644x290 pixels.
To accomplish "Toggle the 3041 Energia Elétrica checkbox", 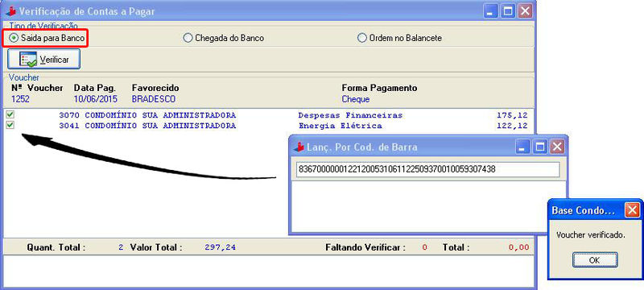I will coord(10,125).
